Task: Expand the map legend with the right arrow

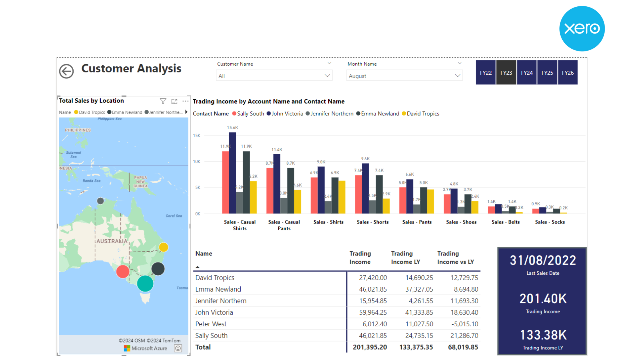Action: click(x=186, y=112)
